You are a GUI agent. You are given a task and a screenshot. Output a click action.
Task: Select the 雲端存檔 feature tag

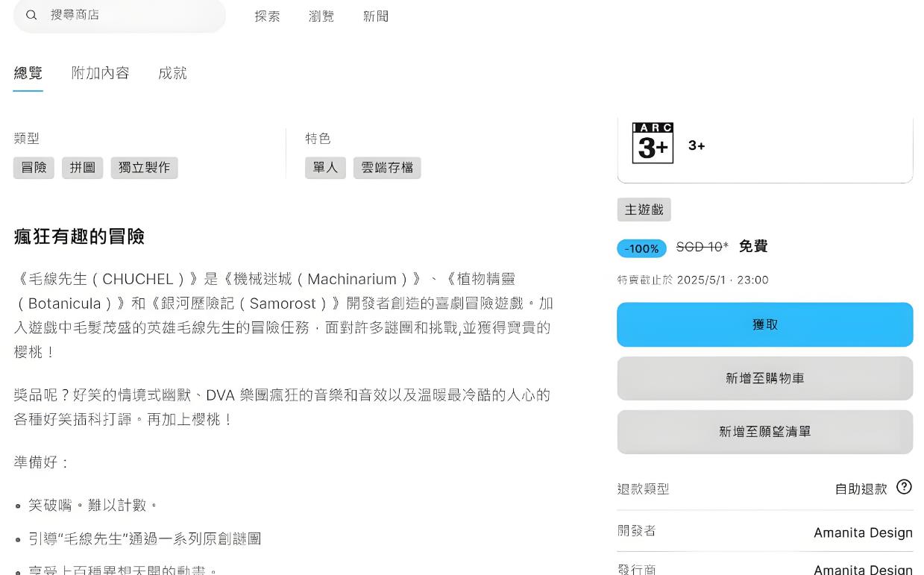[x=387, y=168]
